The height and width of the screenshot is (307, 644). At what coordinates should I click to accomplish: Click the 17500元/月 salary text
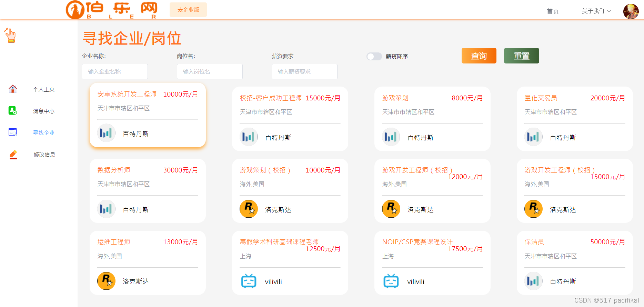pyautogui.click(x=465, y=249)
